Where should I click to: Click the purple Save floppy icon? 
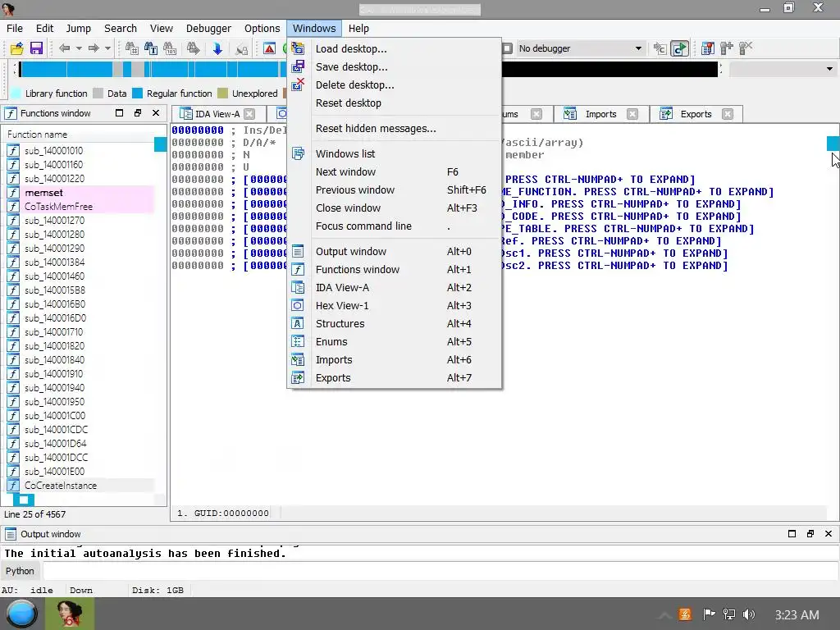36,48
